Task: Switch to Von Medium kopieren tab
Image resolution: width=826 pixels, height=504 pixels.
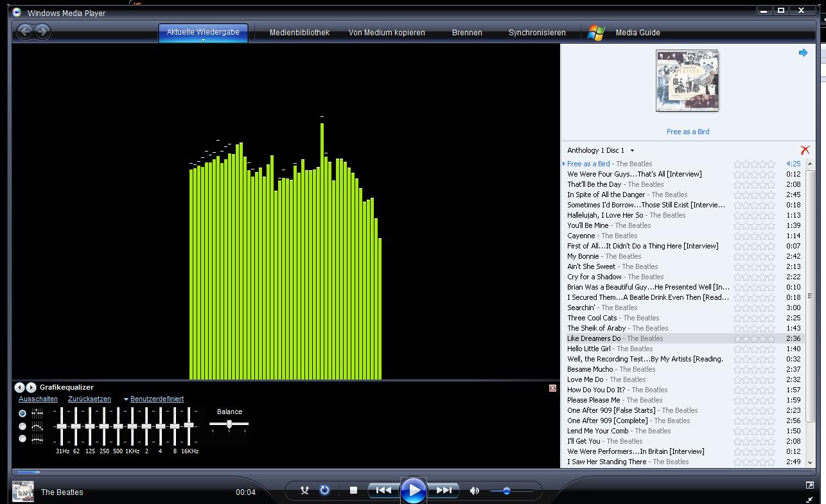Action: (387, 33)
